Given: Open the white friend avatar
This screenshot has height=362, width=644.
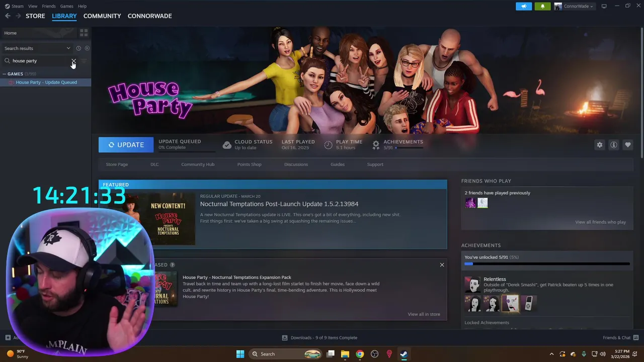Looking at the screenshot, I should [483, 203].
